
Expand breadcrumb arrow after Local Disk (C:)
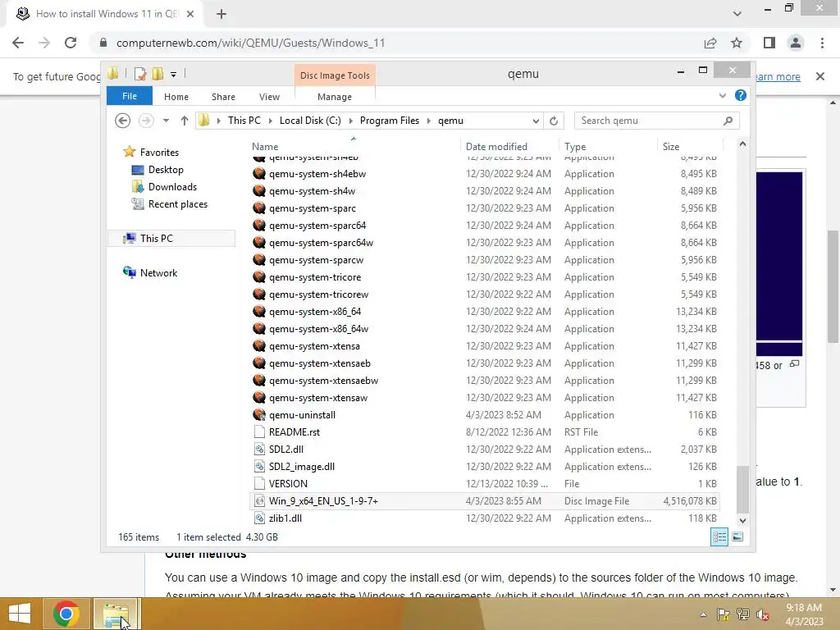pyautogui.click(x=351, y=121)
